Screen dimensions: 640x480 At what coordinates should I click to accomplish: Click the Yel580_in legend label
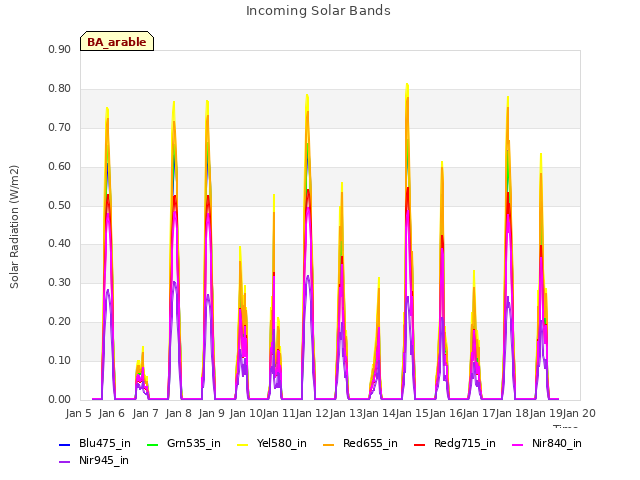(x=282, y=444)
